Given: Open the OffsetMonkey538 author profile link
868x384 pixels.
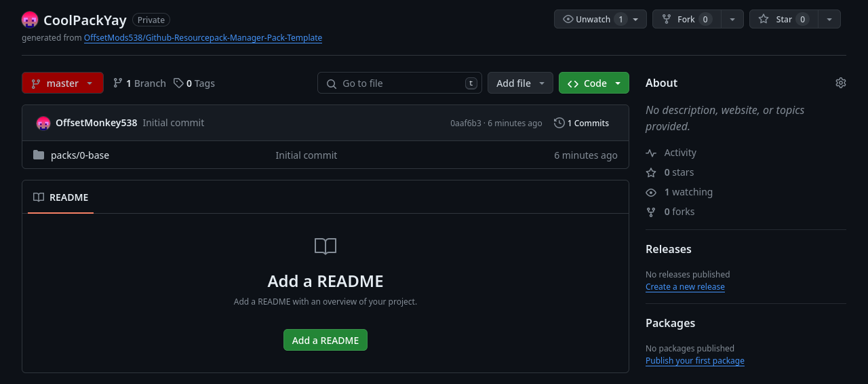Looking at the screenshot, I should [x=96, y=123].
